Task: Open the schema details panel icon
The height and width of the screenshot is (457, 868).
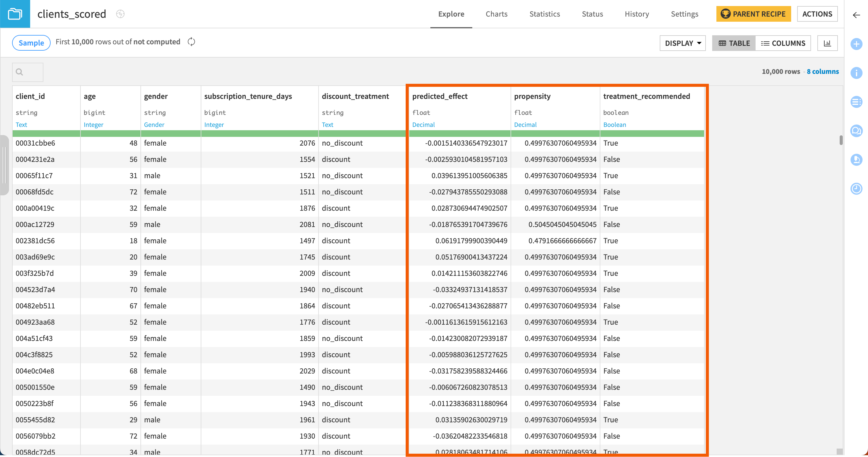Action: click(x=857, y=102)
